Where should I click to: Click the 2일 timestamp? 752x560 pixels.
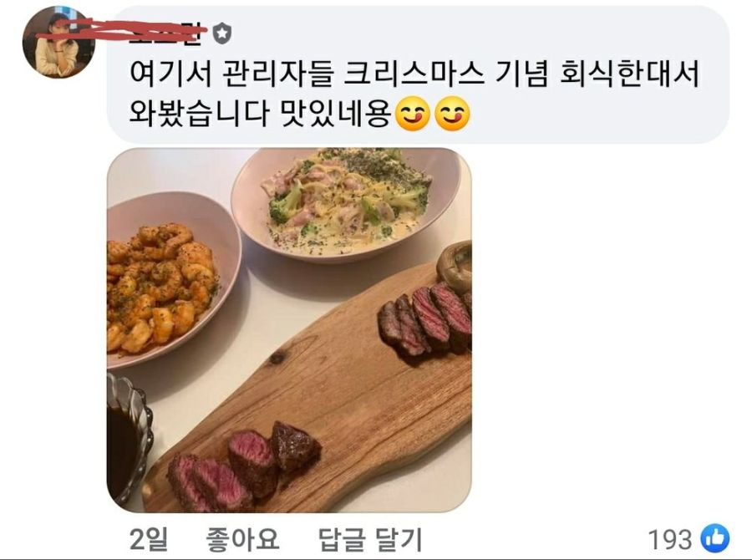pos(149,539)
